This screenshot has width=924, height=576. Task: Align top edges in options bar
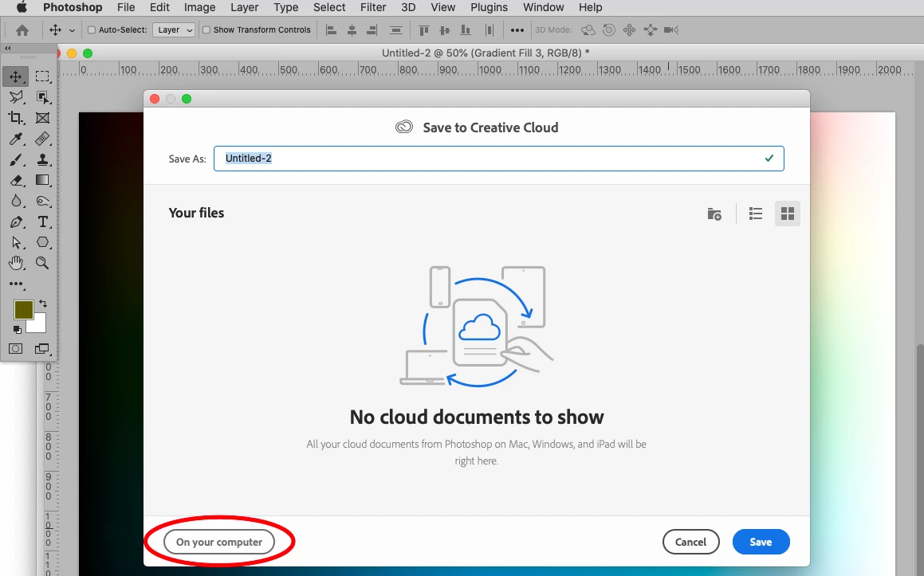[x=423, y=30]
